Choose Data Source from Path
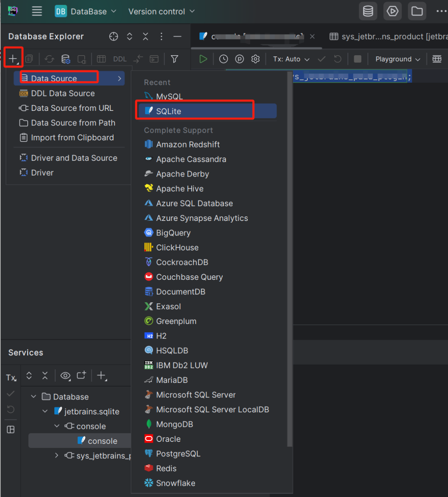 pyautogui.click(x=69, y=122)
